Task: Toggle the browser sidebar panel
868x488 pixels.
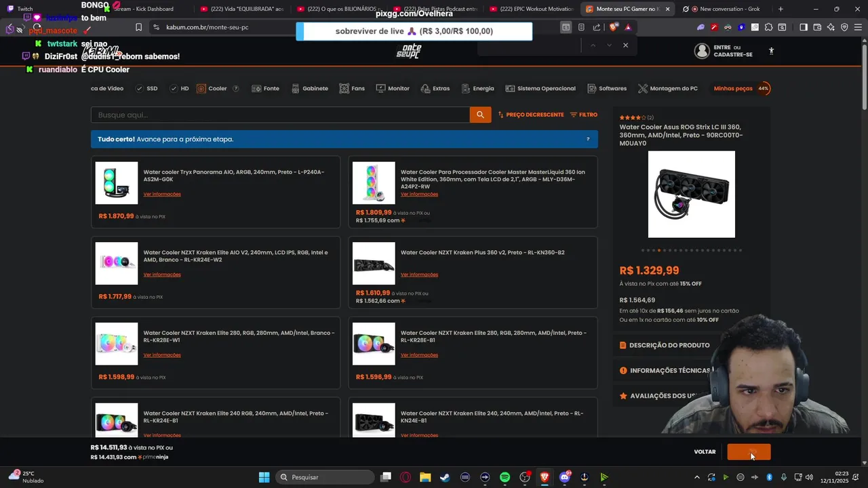Action: [x=804, y=27]
